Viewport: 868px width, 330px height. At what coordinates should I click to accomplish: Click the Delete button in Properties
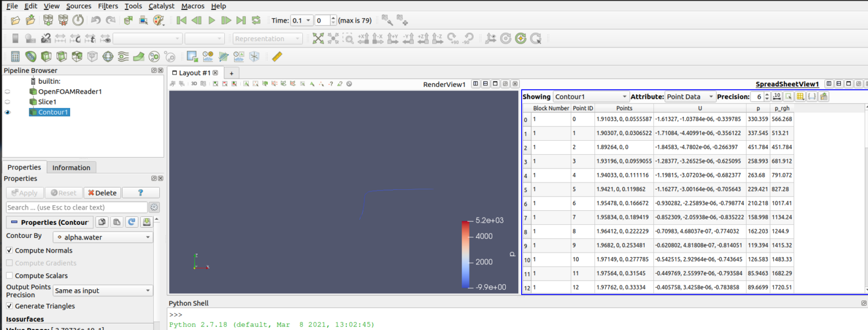click(102, 193)
